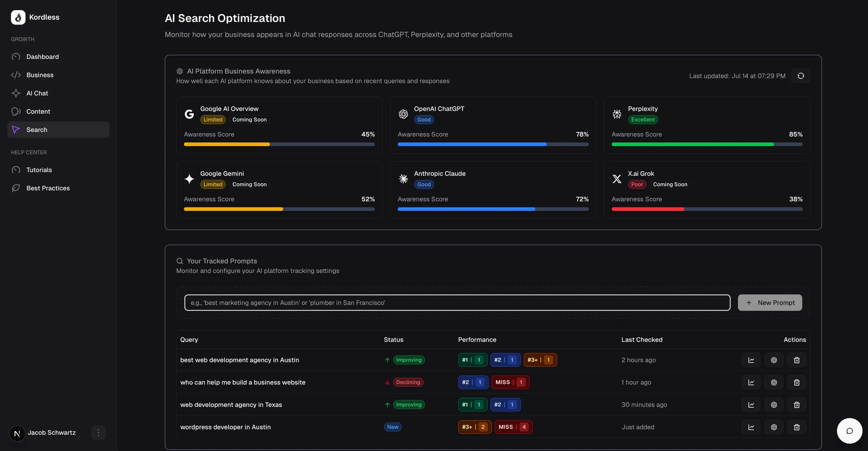Image resolution: width=868 pixels, height=451 pixels.
Task: Click the New Prompt button
Action: point(770,303)
